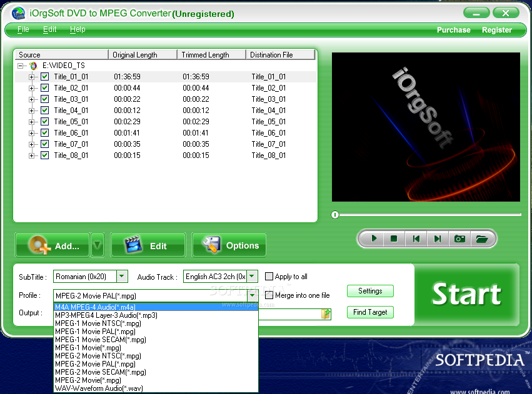Enable the Apply to all checkbox
Screen dimensions: 532x394
269,277
